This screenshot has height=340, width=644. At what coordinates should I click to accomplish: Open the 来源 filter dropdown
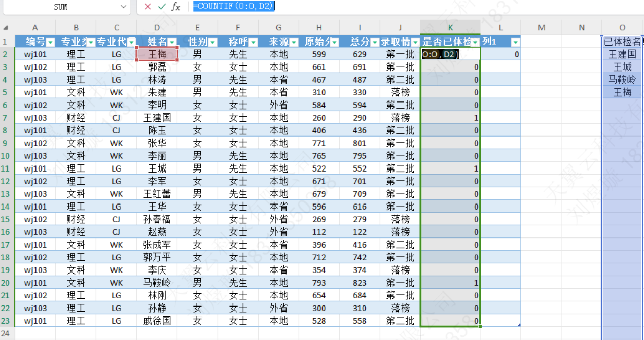(294, 42)
